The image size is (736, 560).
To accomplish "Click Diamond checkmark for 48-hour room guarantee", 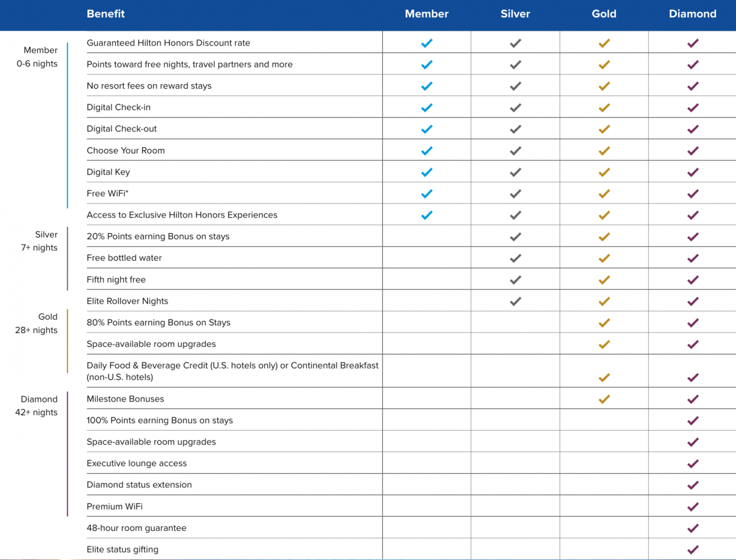I will 693,528.
